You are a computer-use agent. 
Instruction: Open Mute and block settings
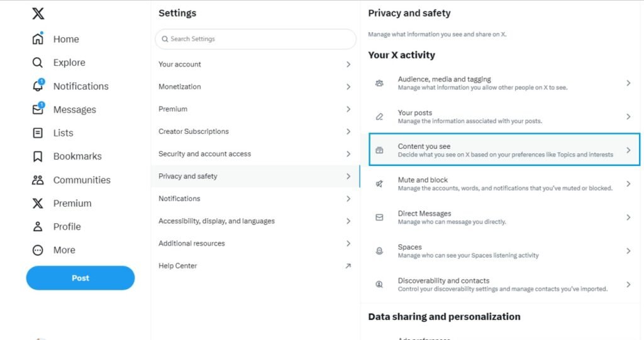(423, 180)
